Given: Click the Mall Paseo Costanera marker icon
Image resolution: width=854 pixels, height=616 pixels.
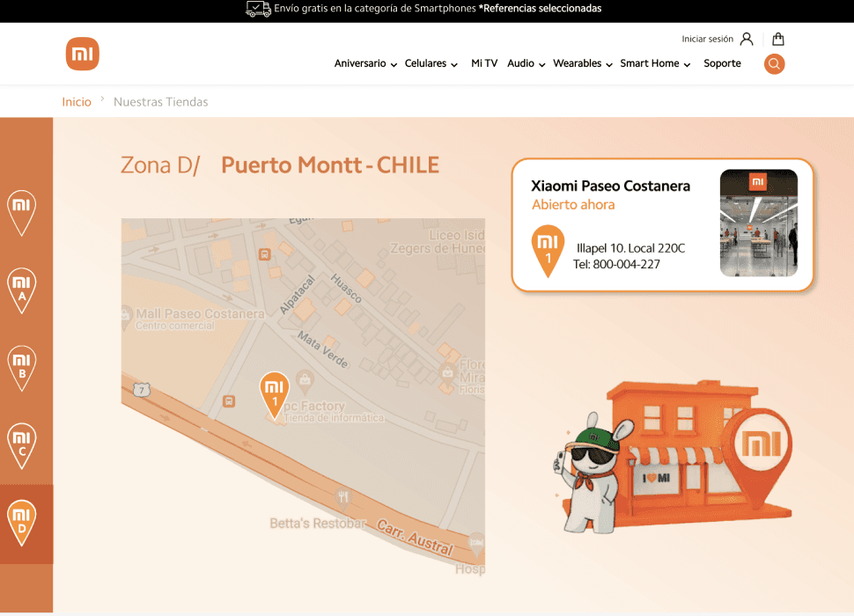Looking at the screenshot, I should coord(127,318).
